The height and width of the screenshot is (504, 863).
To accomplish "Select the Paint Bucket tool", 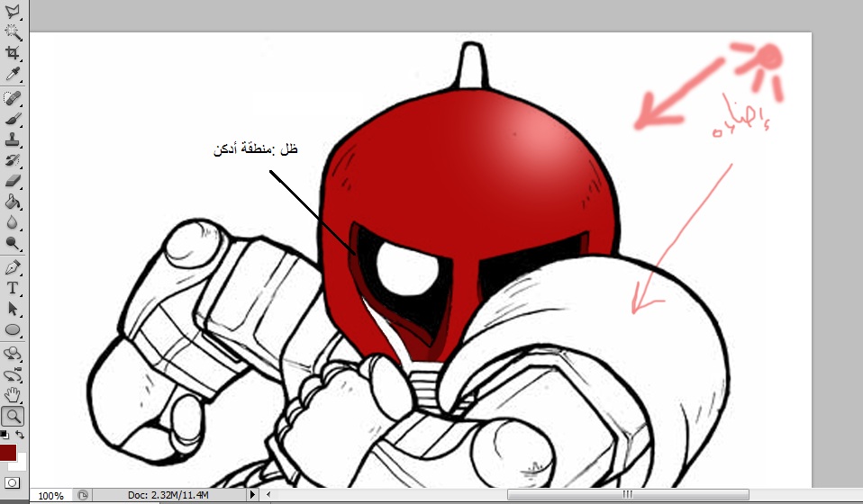I will (x=12, y=202).
